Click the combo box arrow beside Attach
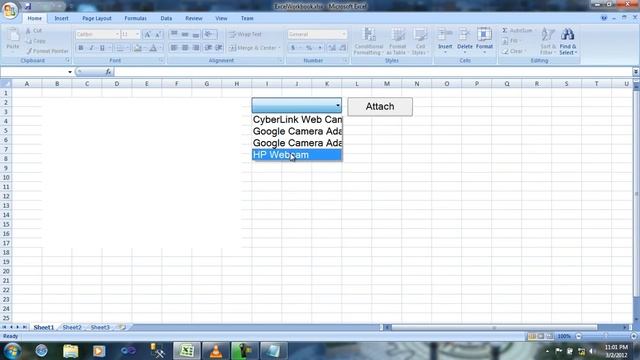640x360 pixels. tap(338, 105)
